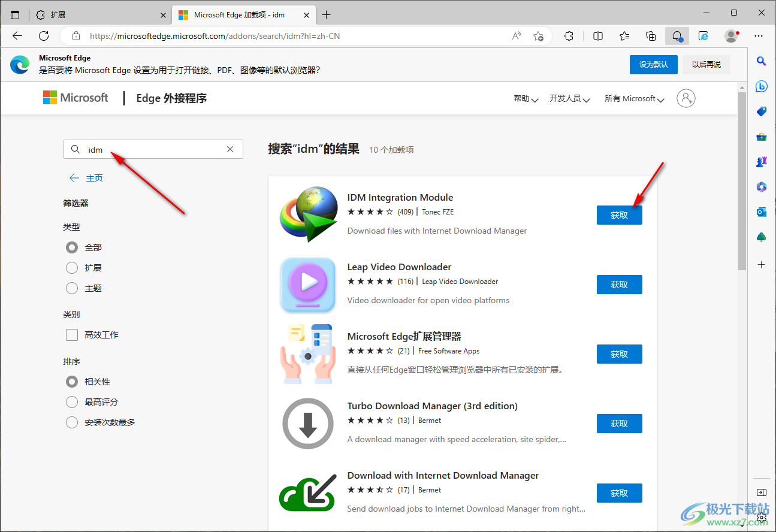Expand the 开发人员 dropdown menu
The image size is (776, 532).
tap(570, 98)
